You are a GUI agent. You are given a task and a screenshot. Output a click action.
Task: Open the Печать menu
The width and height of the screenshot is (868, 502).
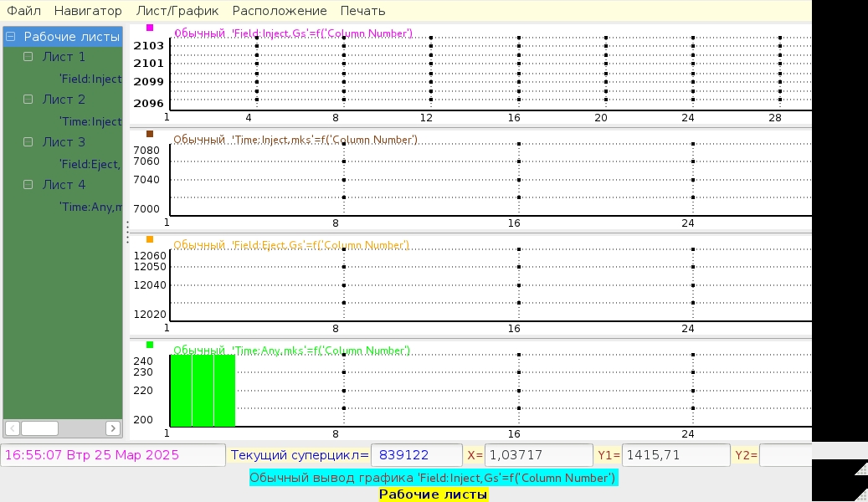click(362, 11)
